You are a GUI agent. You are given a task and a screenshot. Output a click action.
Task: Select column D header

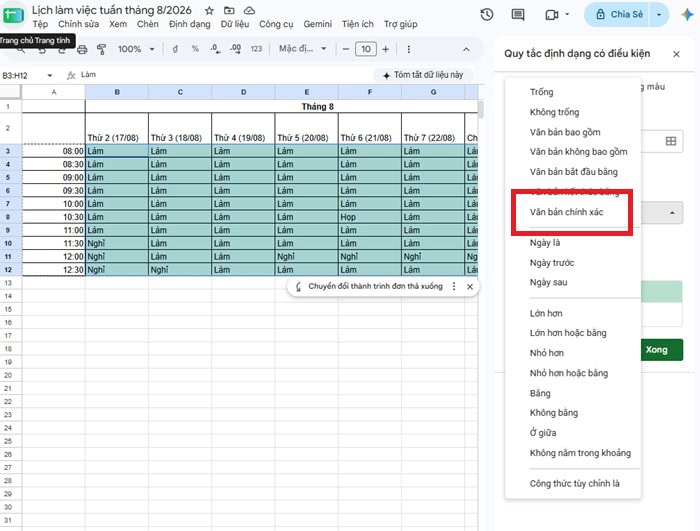click(243, 92)
